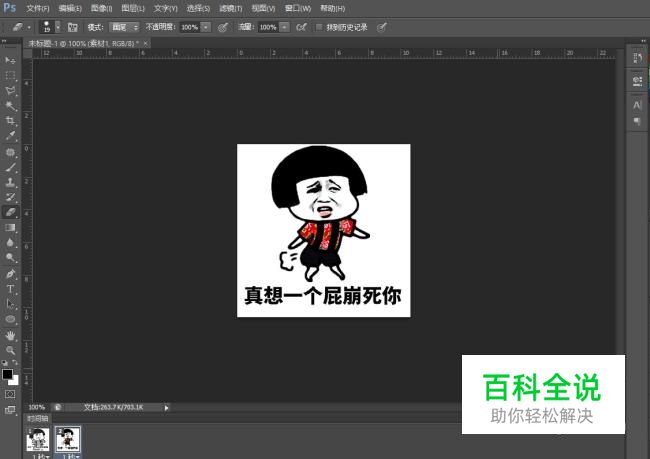The width and height of the screenshot is (650, 459).
Task: Select the Path Selection tool
Action: (x=10, y=304)
